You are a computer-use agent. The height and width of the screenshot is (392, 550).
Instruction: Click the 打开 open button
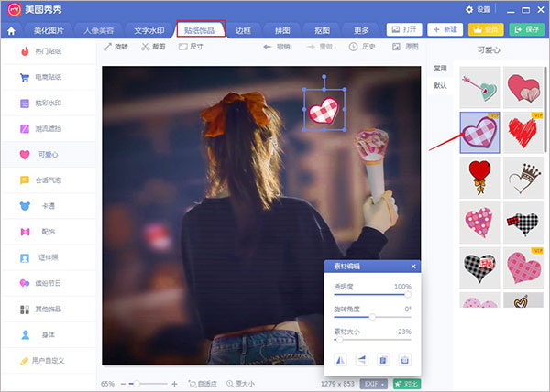(404, 29)
